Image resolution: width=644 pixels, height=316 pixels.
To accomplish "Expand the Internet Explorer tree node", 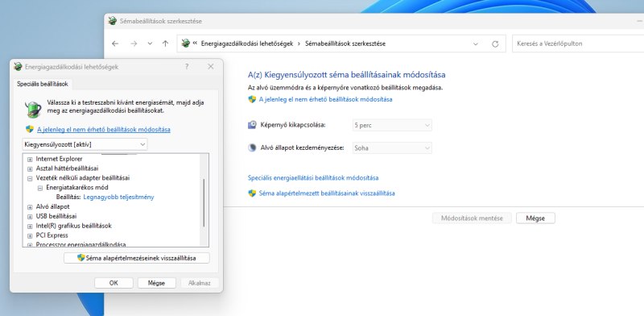I will point(30,160).
